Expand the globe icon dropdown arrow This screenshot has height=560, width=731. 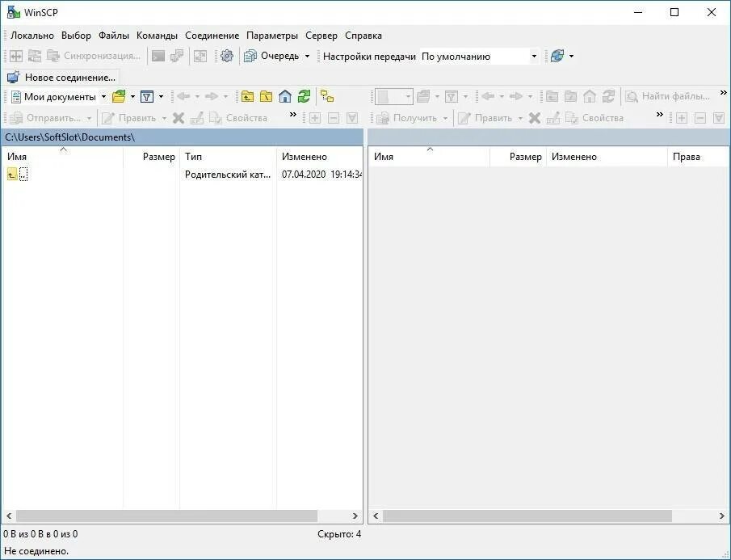tap(572, 56)
